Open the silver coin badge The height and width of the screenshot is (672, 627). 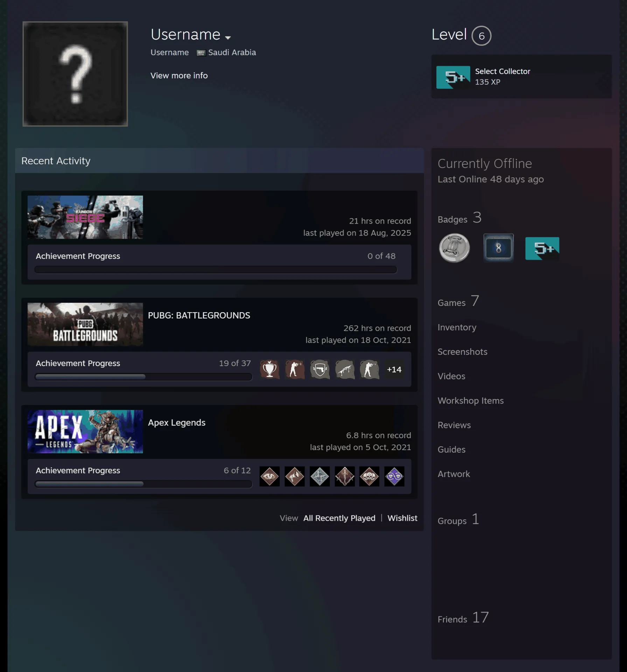(x=454, y=248)
